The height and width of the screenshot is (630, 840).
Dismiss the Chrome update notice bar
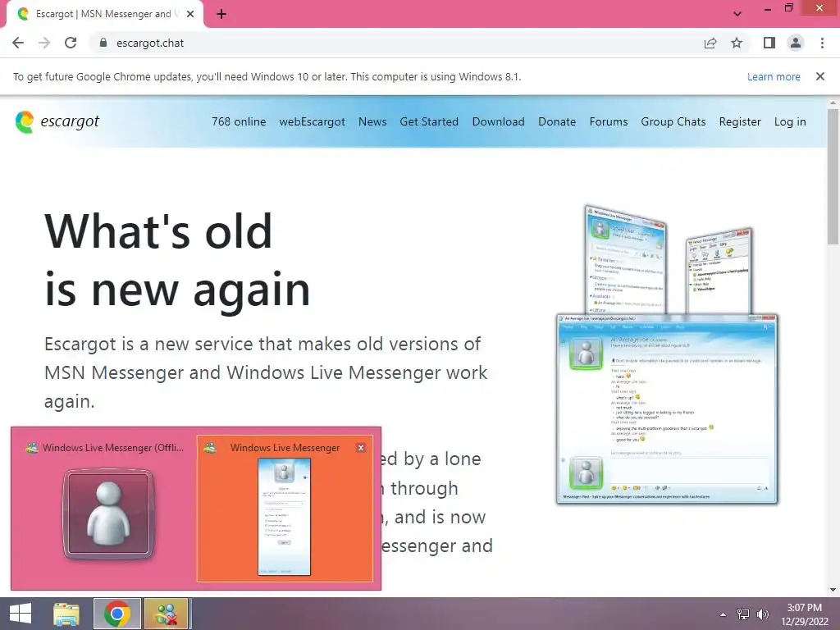click(820, 76)
